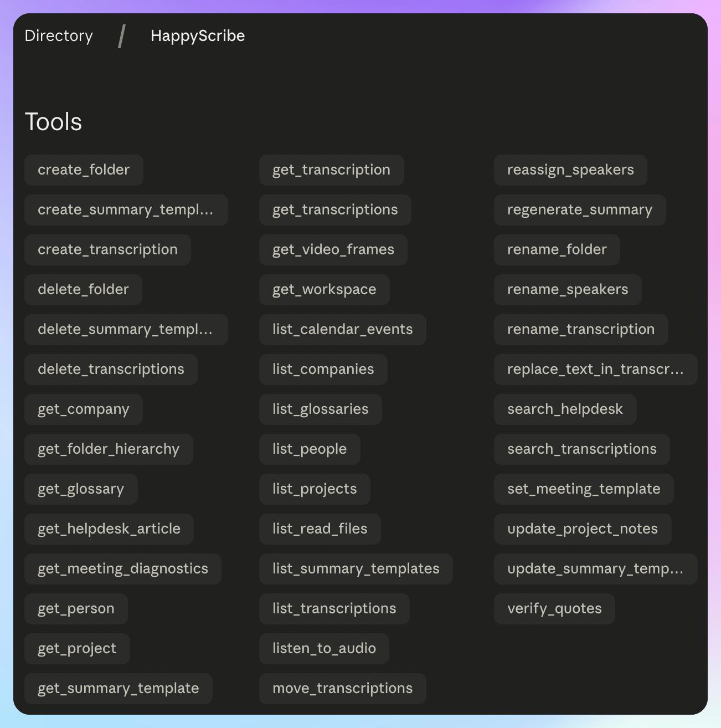Open update_project_notes tool
The height and width of the screenshot is (728, 721).
click(583, 529)
